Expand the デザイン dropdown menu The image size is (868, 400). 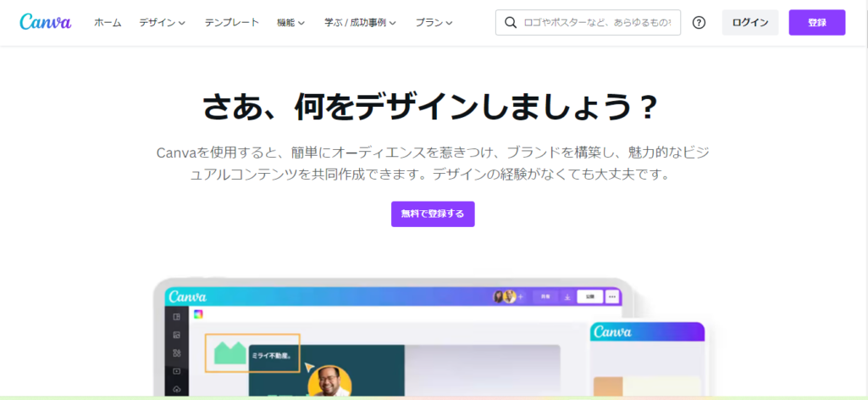click(163, 23)
